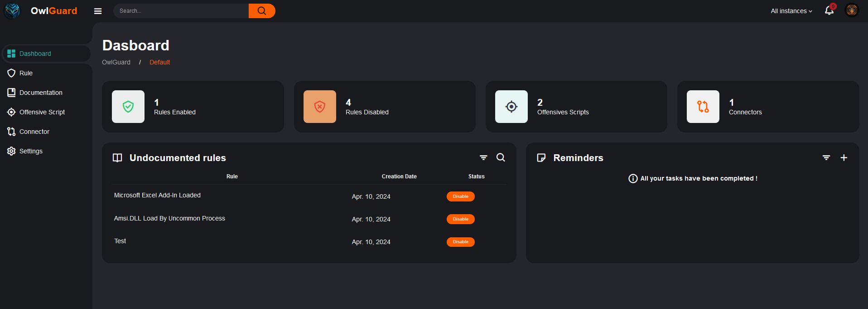
Task: Click the hamburger menu icon
Action: (x=98, y=11)
